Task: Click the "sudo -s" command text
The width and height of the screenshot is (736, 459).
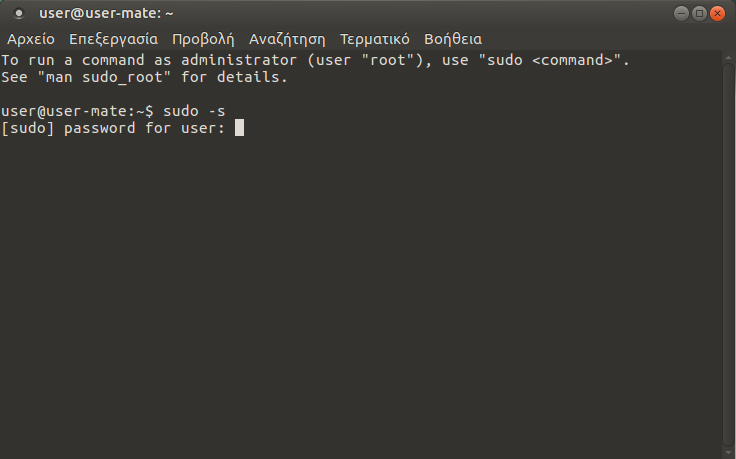Action: (x=195, y=111)
